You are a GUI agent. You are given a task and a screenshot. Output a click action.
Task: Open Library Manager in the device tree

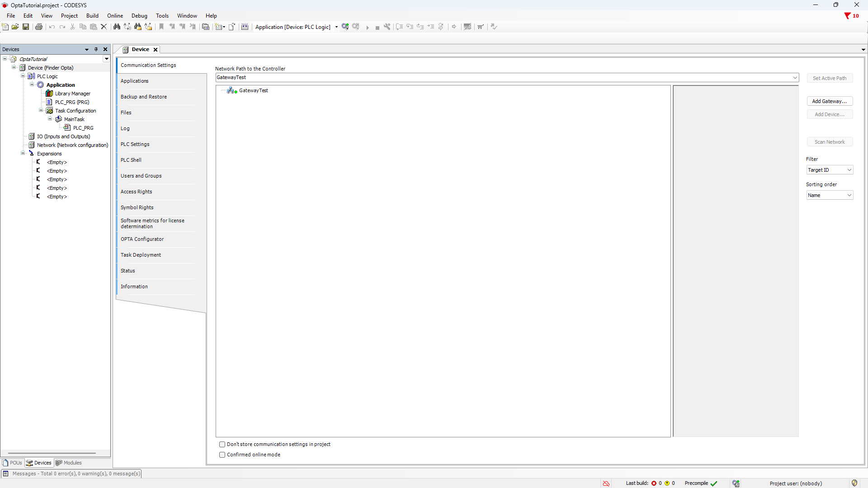(x=72, y=94)
